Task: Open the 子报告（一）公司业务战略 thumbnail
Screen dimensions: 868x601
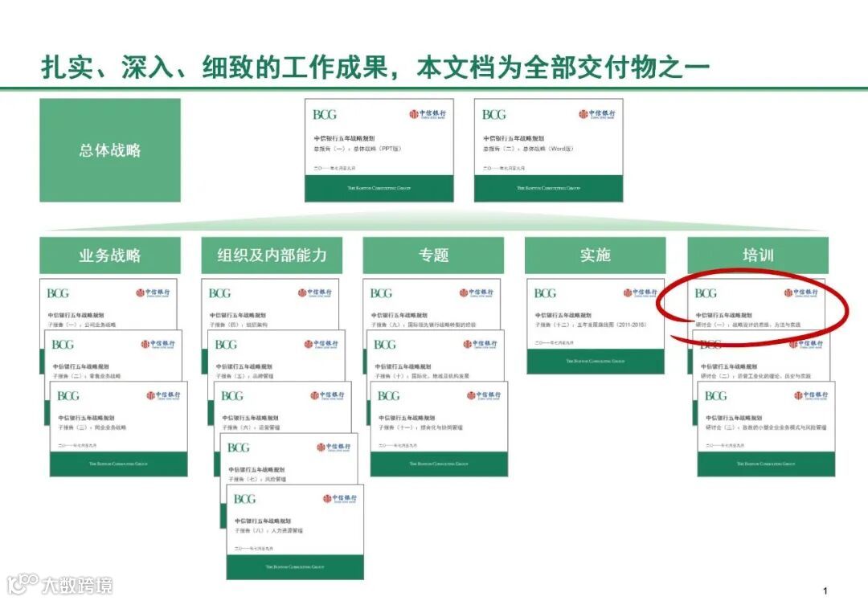Action: click(x=108, y=303)
